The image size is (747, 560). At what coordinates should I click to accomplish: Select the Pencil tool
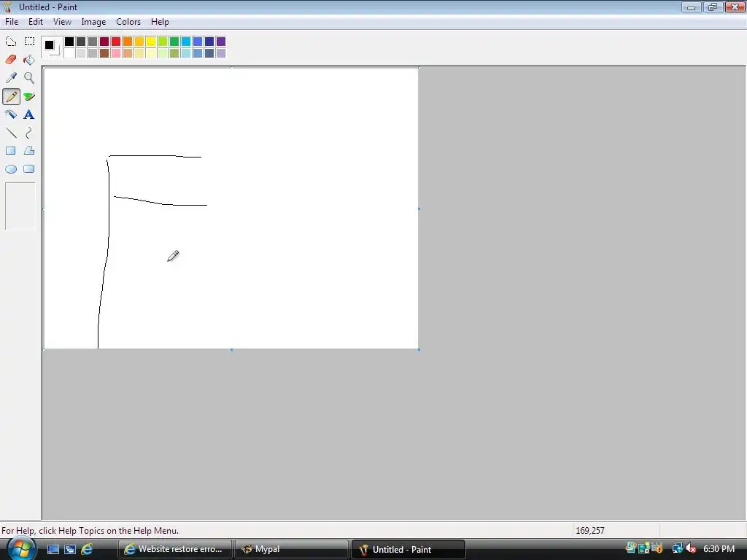coord(11,97)
